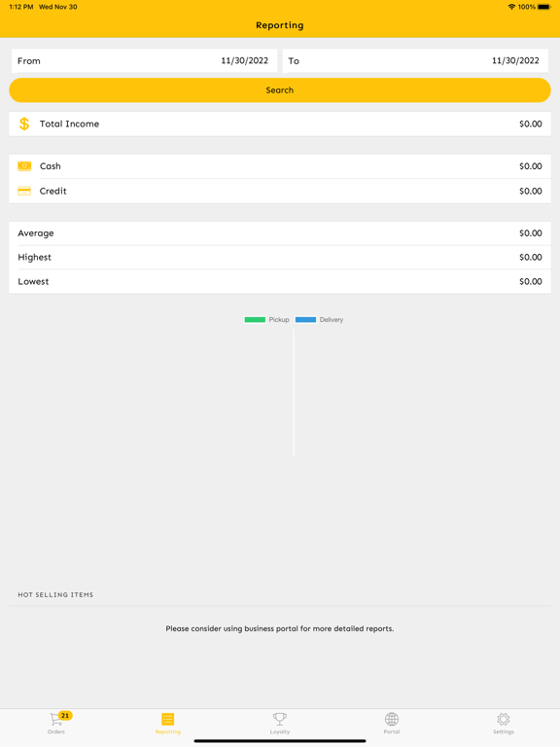This screenshot has height=747, width=560.
Task: Tap the business portal suggestion message
Action: coord(280,629)
